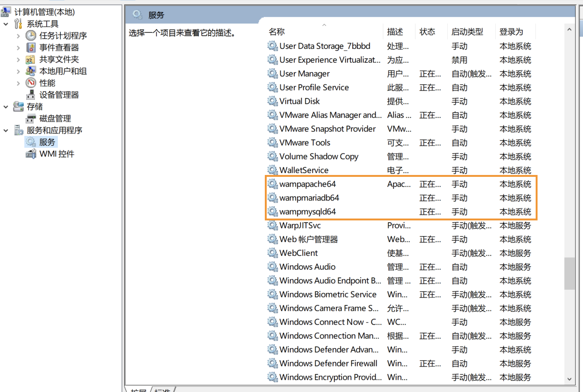Click the WalletService gear icon
This screenshot has width=583, height=392.
pos(272,170)
